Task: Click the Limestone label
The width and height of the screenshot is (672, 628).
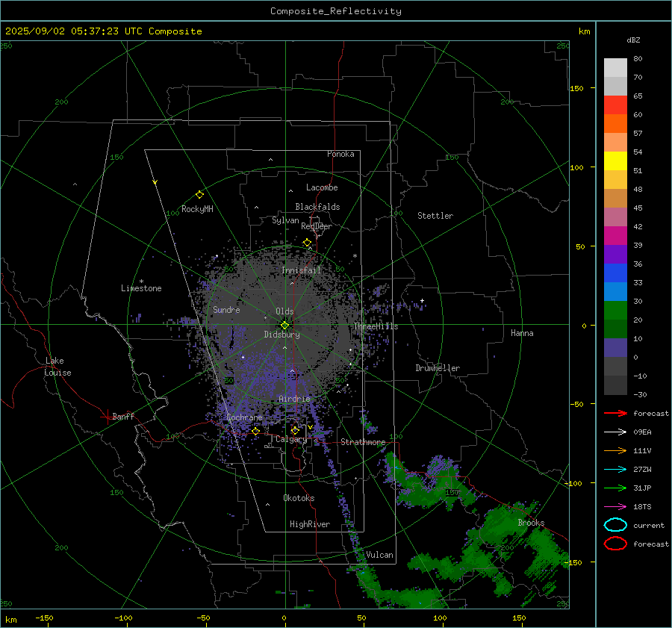Action: coord(141,288)
